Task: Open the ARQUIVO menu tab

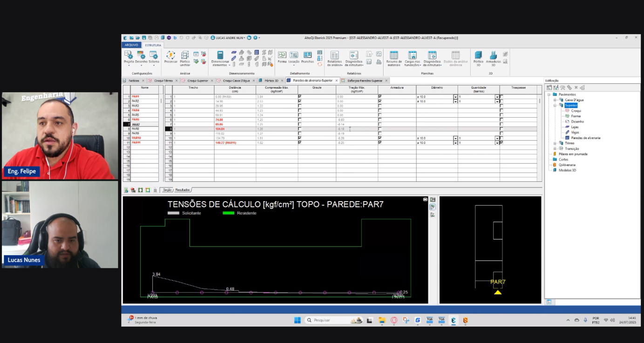Action: pyautogui.click(x=131, y=45)
